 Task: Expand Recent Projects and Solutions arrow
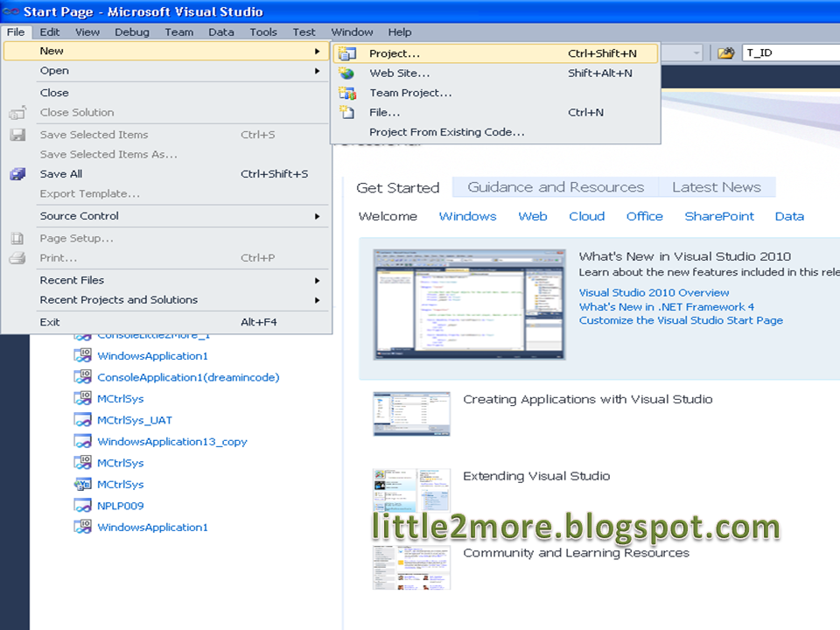pyautogui.click(x=317, y=300)
